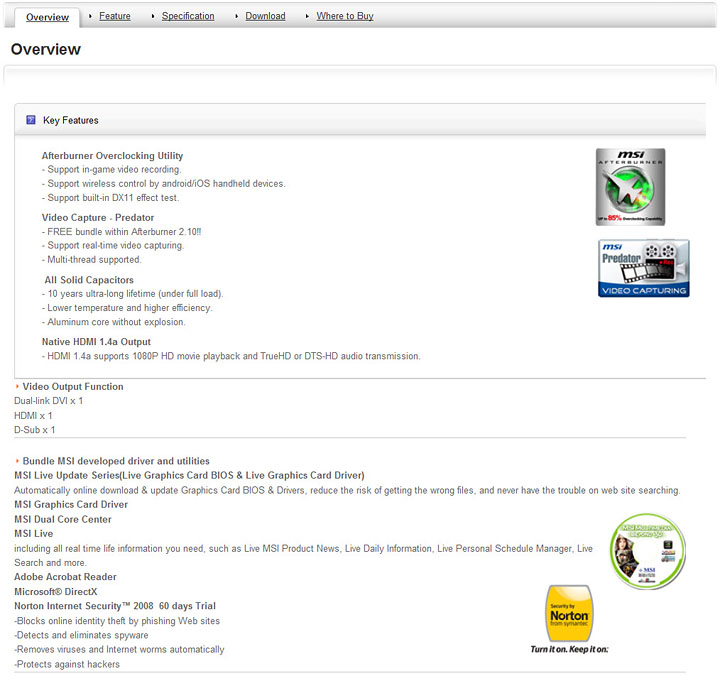
Task: Click "Video Output Function" heading
Action: pos(73,387)
